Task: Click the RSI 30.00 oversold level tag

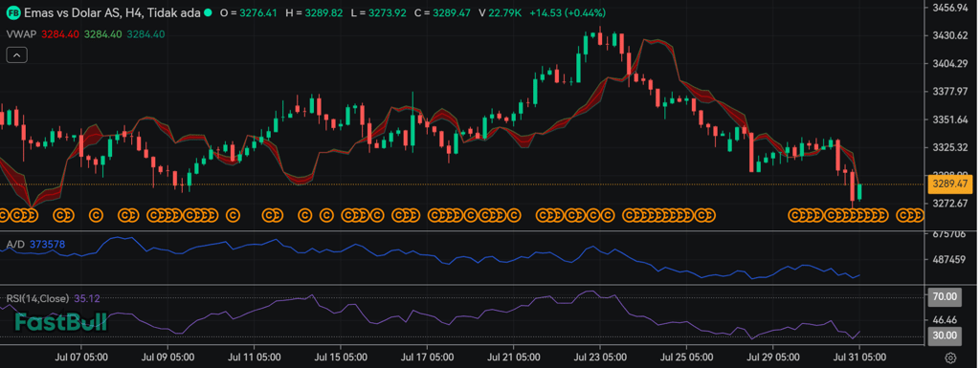Action: (x=944, y=336)
